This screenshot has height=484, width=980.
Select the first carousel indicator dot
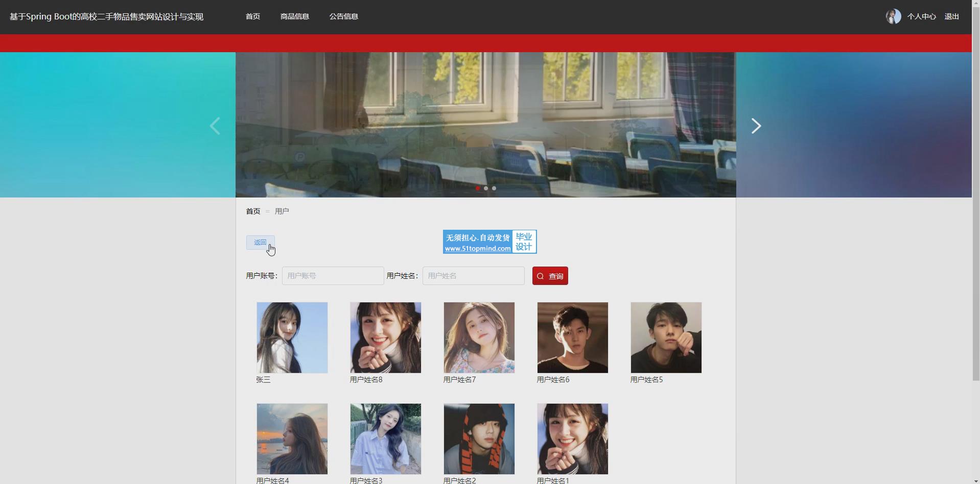(x=478, y=188)
